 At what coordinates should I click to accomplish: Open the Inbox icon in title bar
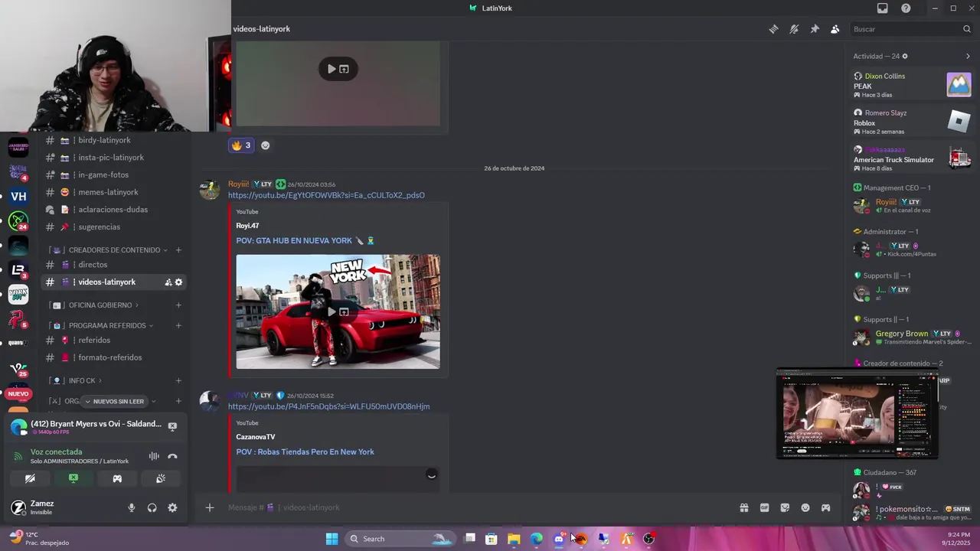tap(882, 8)
